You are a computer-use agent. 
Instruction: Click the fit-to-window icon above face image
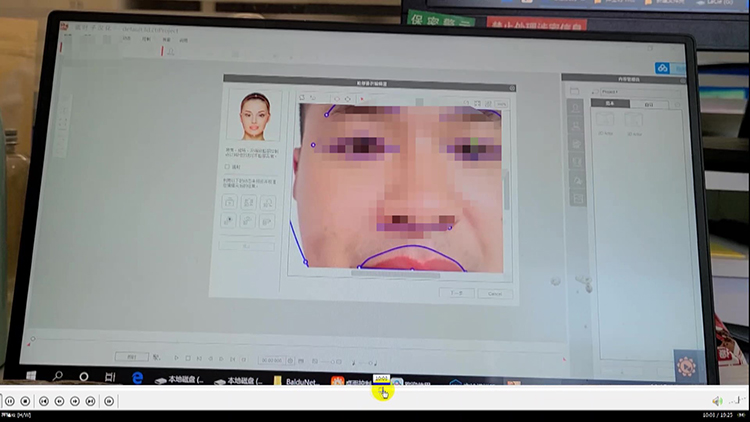[x=477, y=103]
